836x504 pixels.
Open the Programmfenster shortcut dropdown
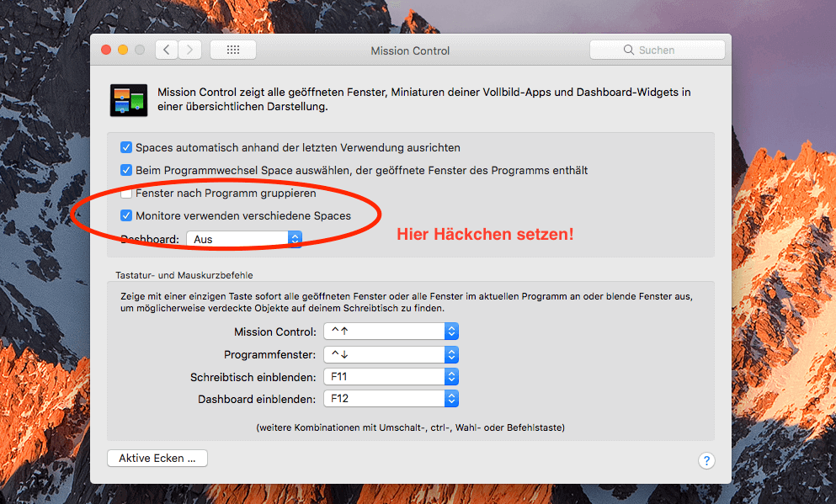(x=391, y=354)
